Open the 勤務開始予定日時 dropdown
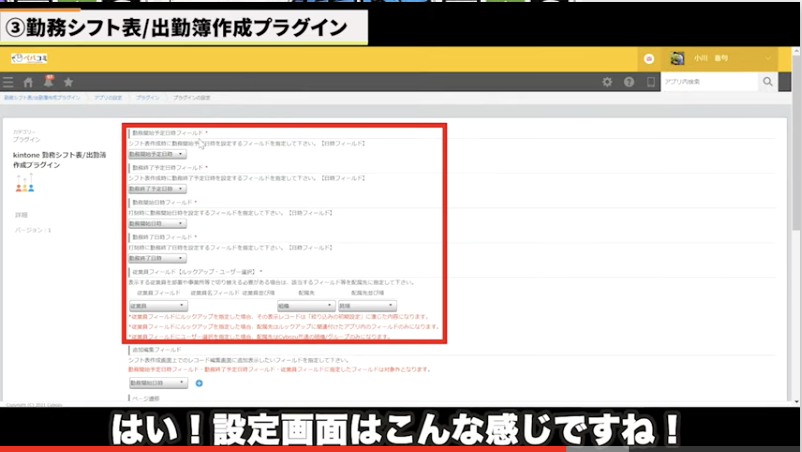Viewport: 802px width, 452px height. click(x=157, y=155)
